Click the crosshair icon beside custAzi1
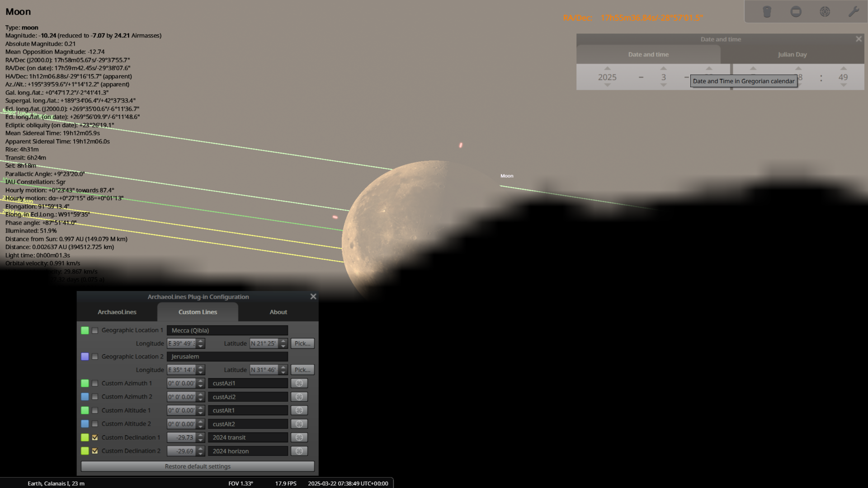 click(x=299, y=383)
